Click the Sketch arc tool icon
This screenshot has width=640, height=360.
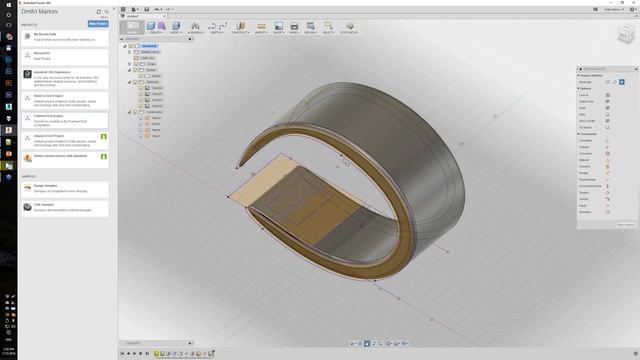(212, 26)
